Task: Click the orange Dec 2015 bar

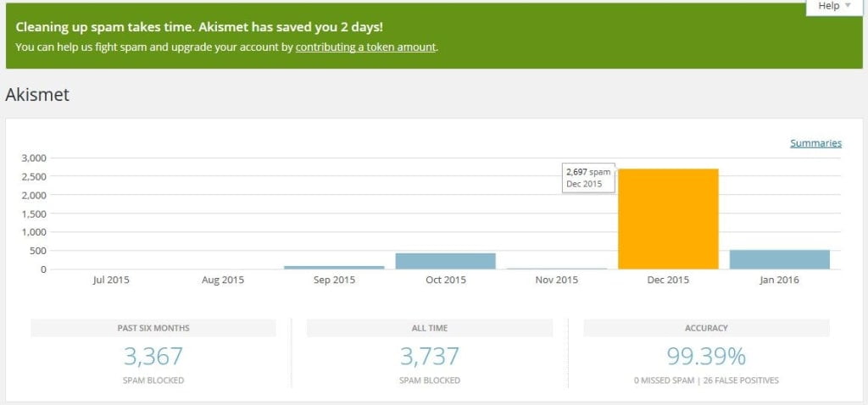Action: click(668, 219)
